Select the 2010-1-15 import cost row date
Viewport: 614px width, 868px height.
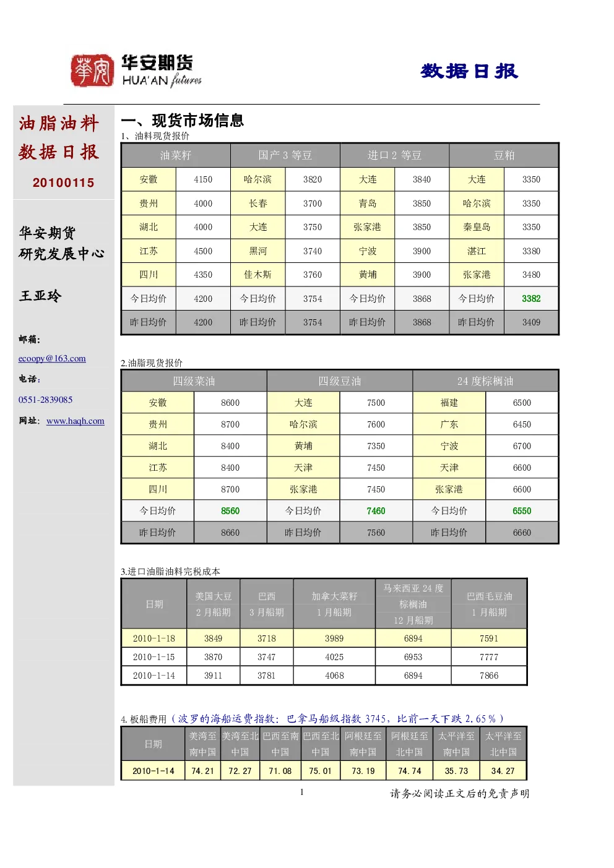point(154,657)
